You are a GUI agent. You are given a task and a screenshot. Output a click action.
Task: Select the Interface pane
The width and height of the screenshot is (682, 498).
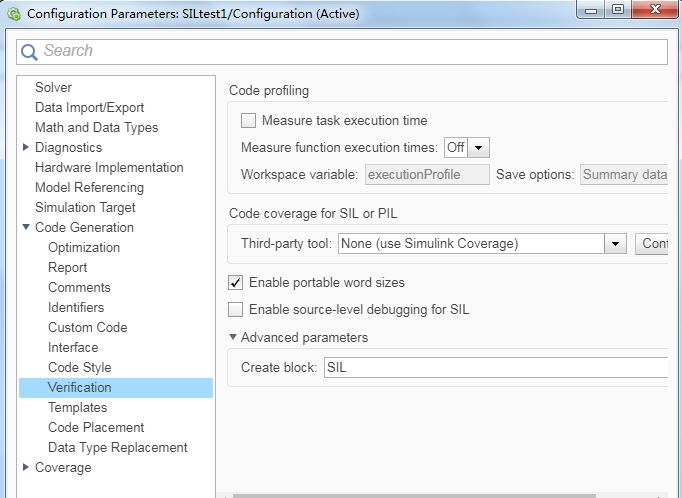coord(73,348)
